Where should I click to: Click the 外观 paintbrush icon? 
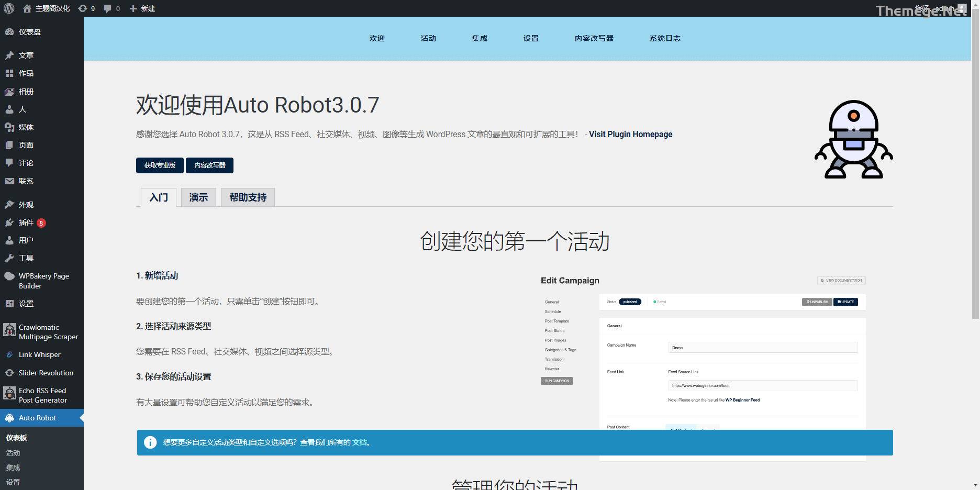[x=9, y=205]
